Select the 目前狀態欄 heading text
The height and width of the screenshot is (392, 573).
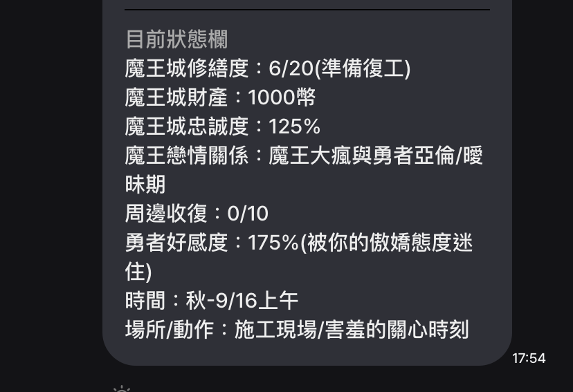click(x=177, y=39)
